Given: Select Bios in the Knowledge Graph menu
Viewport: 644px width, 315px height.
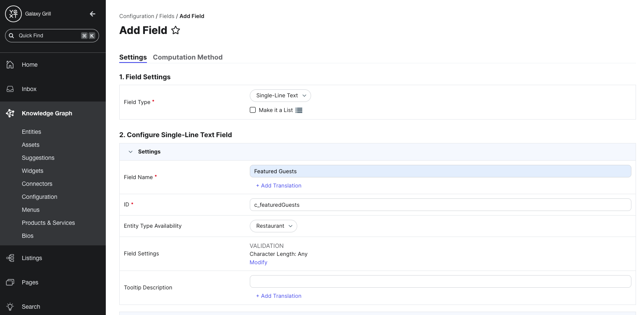Looking at the screenshot, I should (27, 236).
